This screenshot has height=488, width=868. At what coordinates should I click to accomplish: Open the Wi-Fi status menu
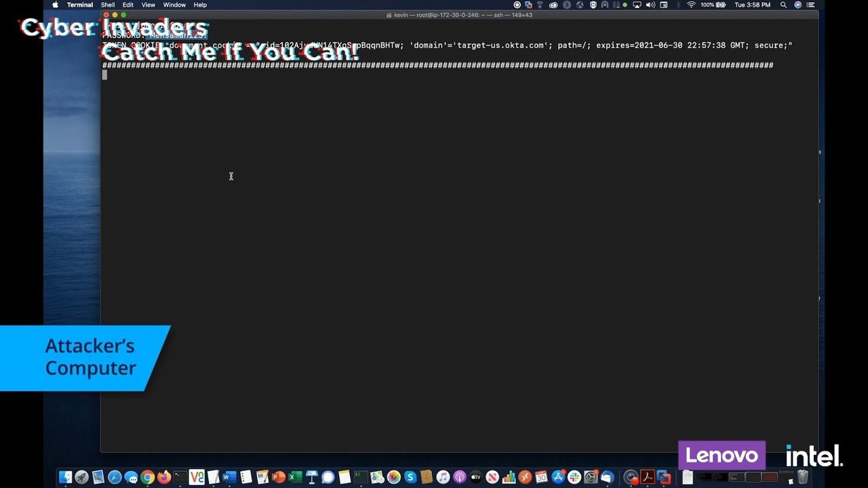(x=691, y=5)
